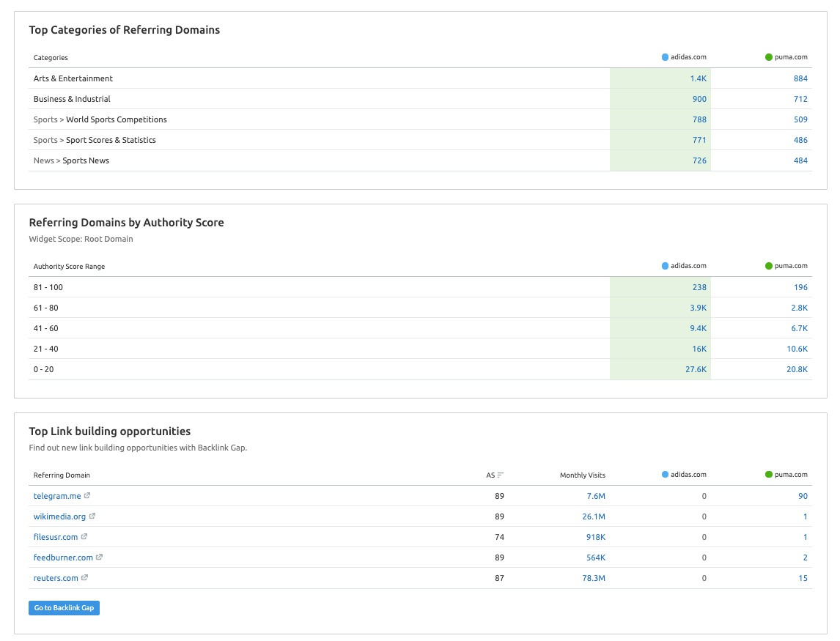Image resolution: width=840 pixels, height=641 pixels.
Task: Click puma.com 10.6K for range 21 - 40
Action: [797, 349]
